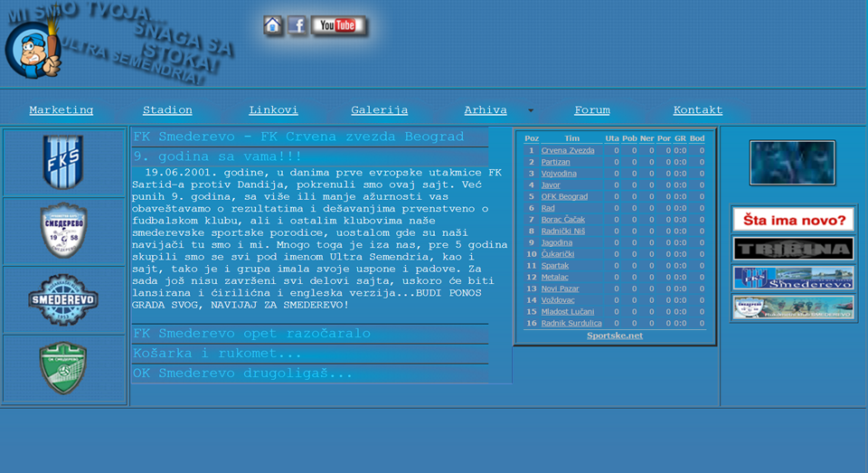Open the Crvena Zvezda team link in table
The image size is (868, 473).
coord(568,150)
